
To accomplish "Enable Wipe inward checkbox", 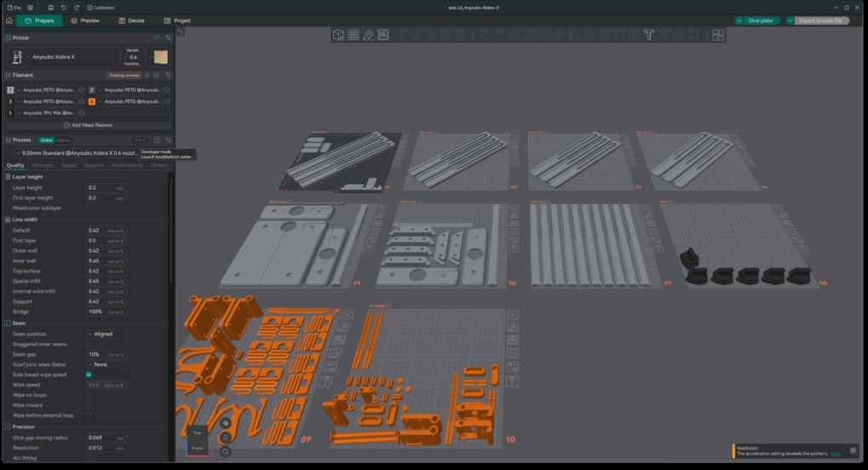I will coord(89,405).
